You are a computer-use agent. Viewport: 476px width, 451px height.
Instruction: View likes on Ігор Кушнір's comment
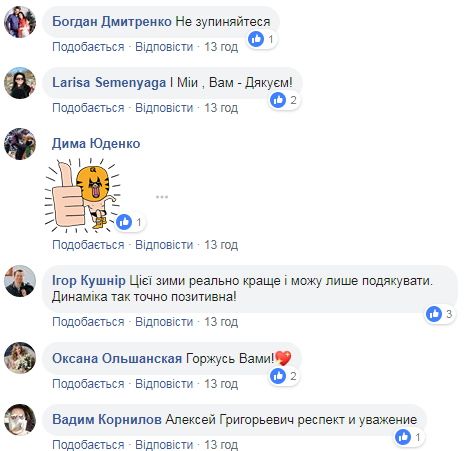tap(440, 314)
